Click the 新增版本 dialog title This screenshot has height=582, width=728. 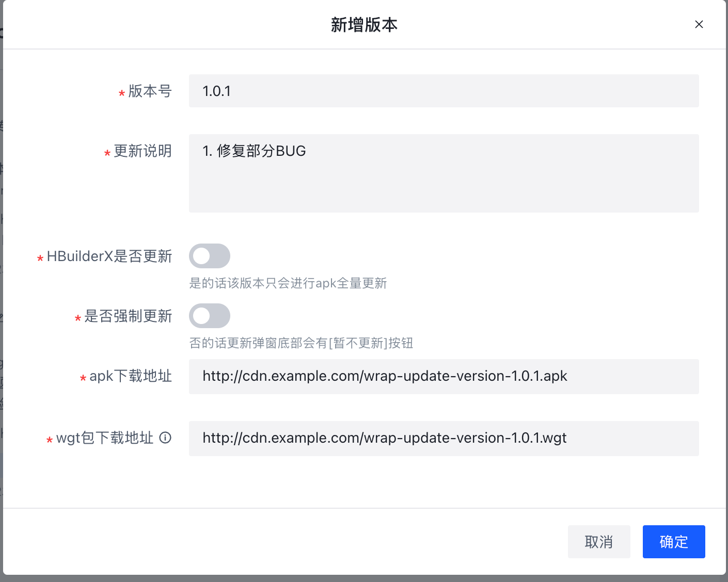(364, 25)
